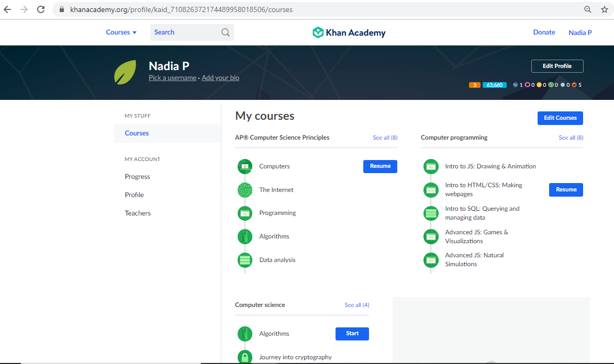Open the Computer science course heading

tap(260, 305)
